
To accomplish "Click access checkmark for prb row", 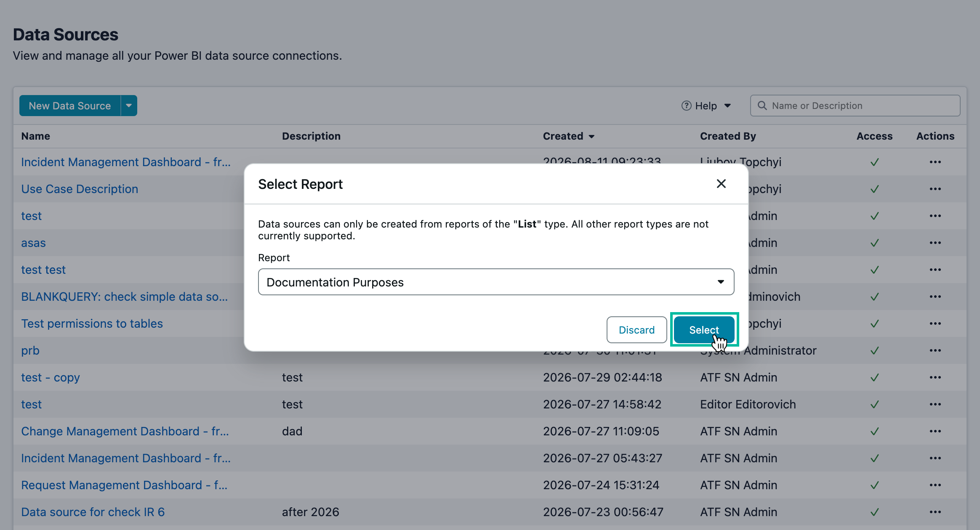I will coord(874,350).
